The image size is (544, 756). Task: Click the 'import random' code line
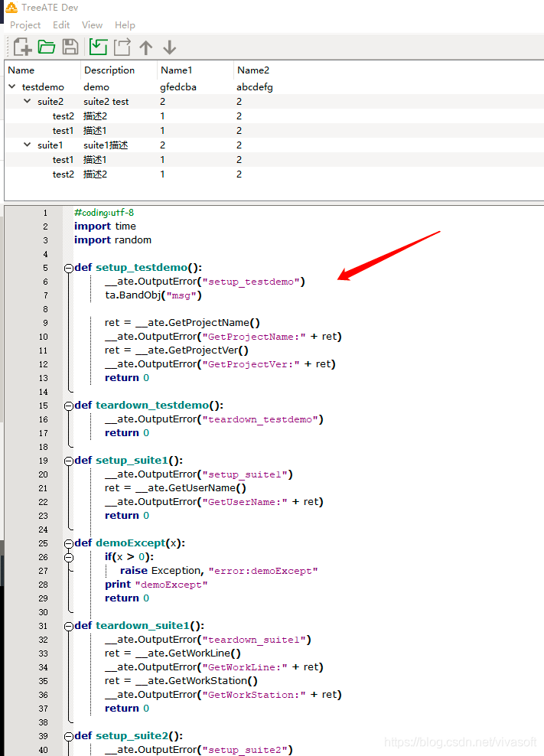click(x=112, y=240)
